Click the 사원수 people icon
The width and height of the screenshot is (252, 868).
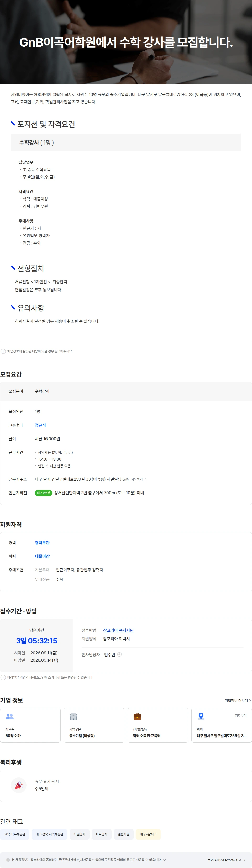click(x=10, y=717)
